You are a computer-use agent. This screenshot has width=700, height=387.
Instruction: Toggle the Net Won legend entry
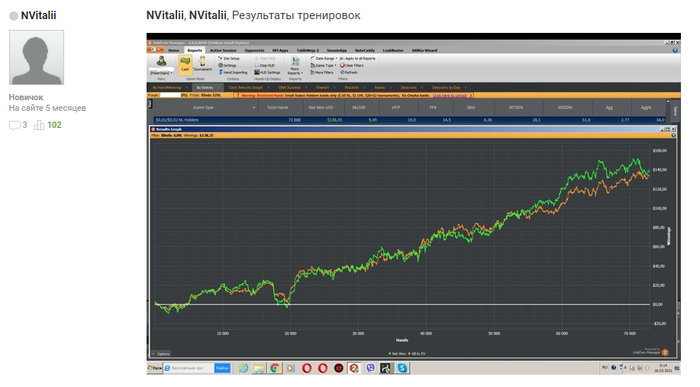(397, 354)
